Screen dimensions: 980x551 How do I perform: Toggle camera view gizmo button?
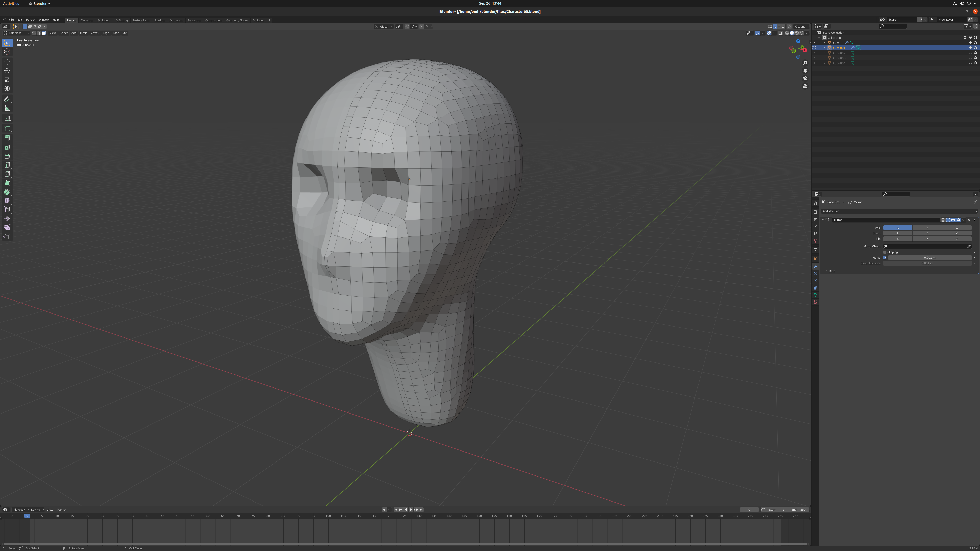[x=805, y=78]
